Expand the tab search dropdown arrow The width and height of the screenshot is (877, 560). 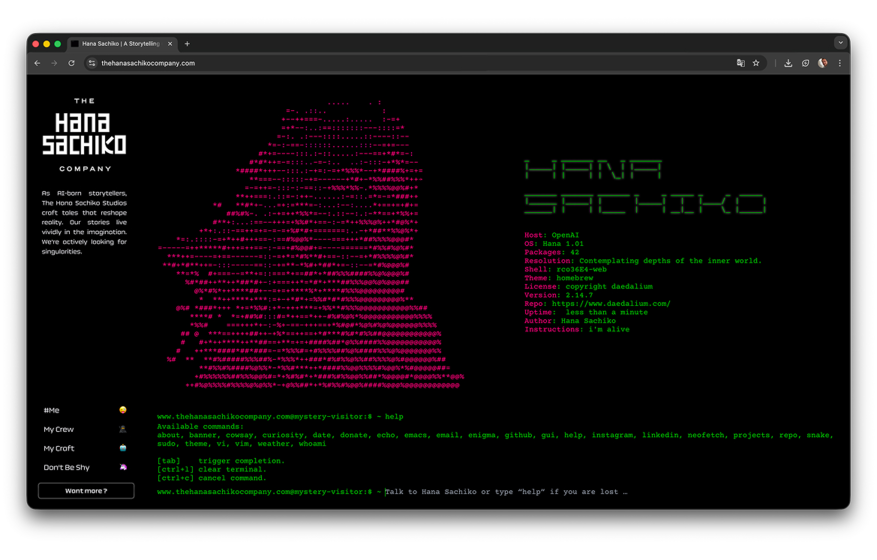[x=840, y=43]
